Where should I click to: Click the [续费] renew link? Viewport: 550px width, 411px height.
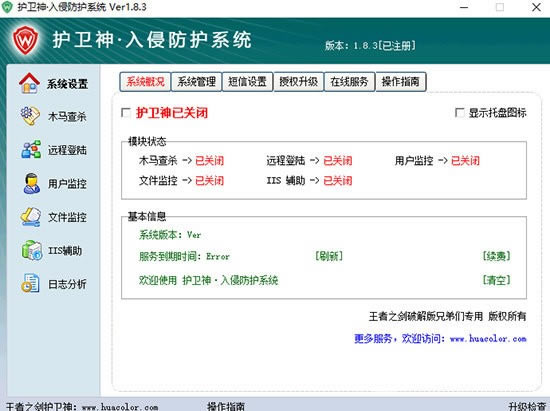tap(496, 256)
